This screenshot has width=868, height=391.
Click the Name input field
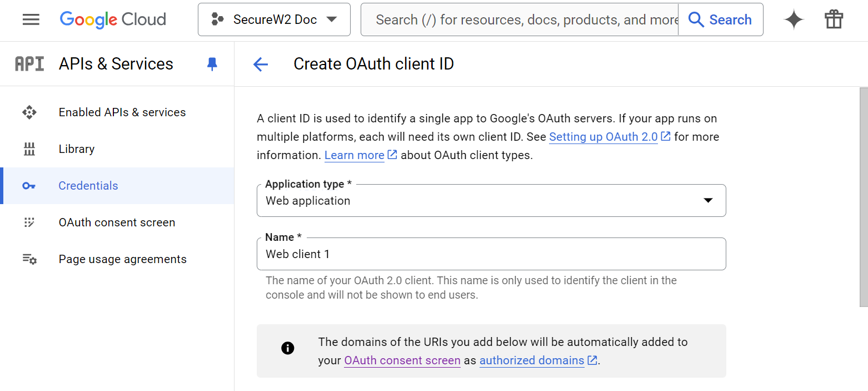pos(491,254)
